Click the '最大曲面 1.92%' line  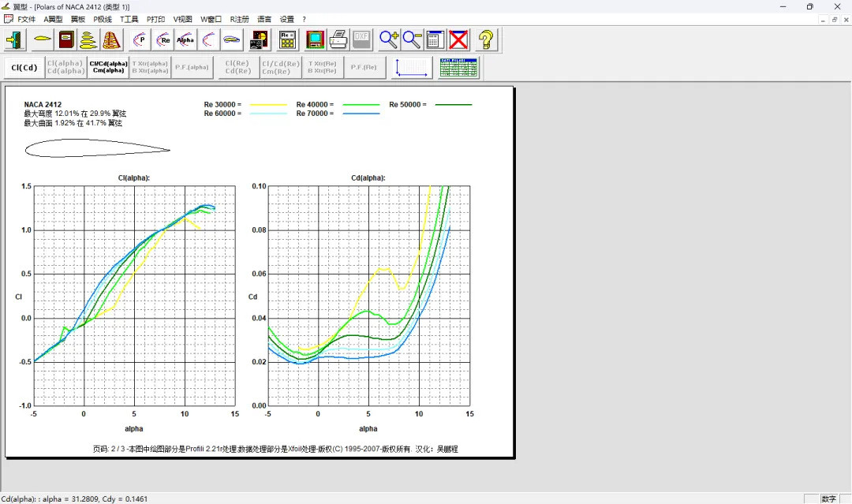[73, 123]
